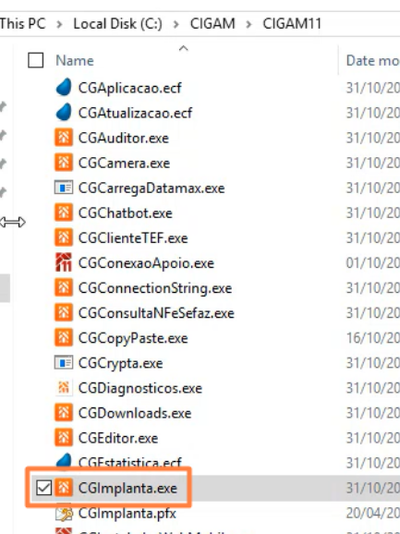The width and height of the screenshot is (400, 534).
Task: Tick the select-all checkbox beside Name
Action: click(36, 61)
